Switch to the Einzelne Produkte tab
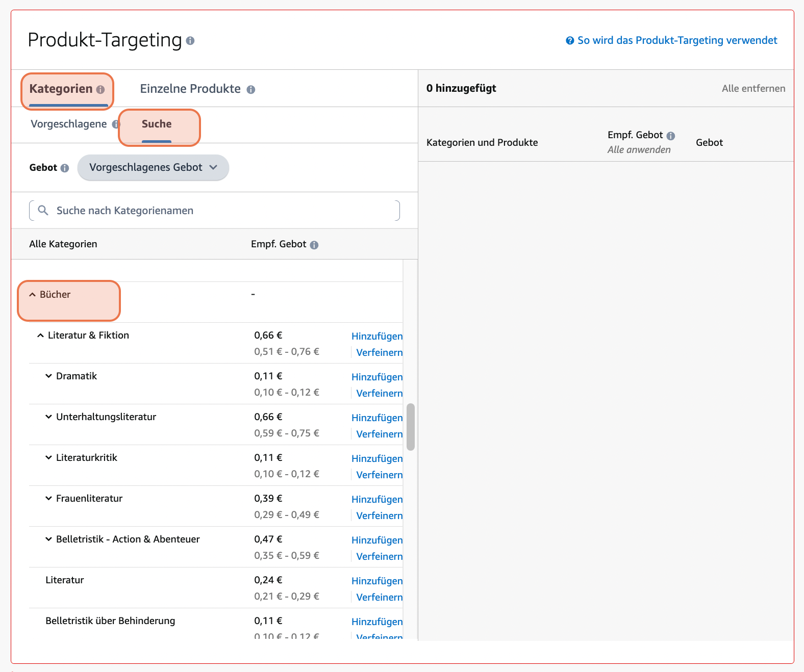This screenshot has height=672, width=804. [190, 89]
